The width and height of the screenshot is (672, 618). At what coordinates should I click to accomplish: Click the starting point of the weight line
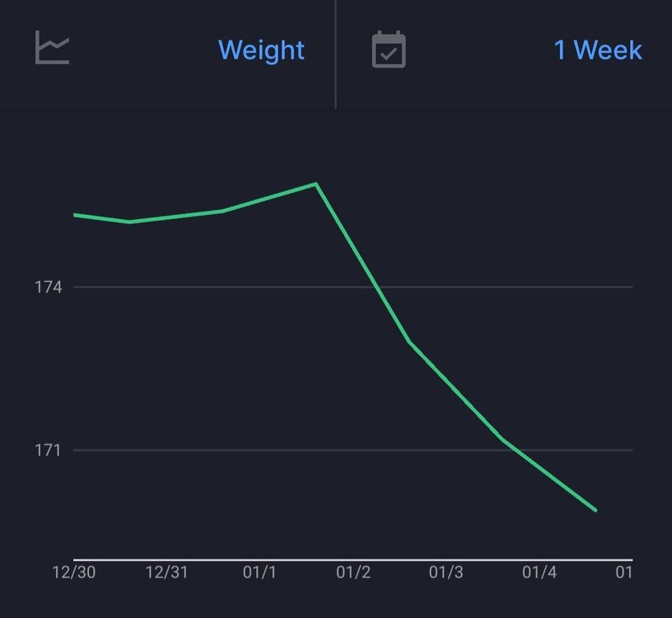click(75, 215)
